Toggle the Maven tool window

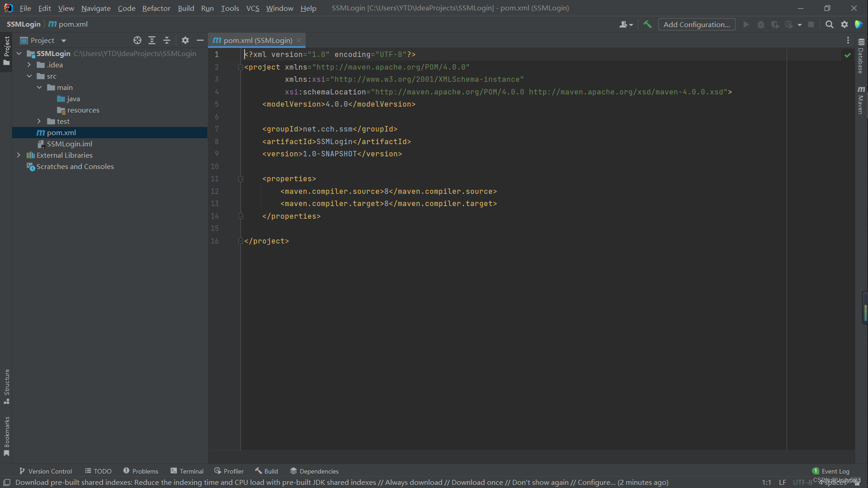tap(861, 100)
